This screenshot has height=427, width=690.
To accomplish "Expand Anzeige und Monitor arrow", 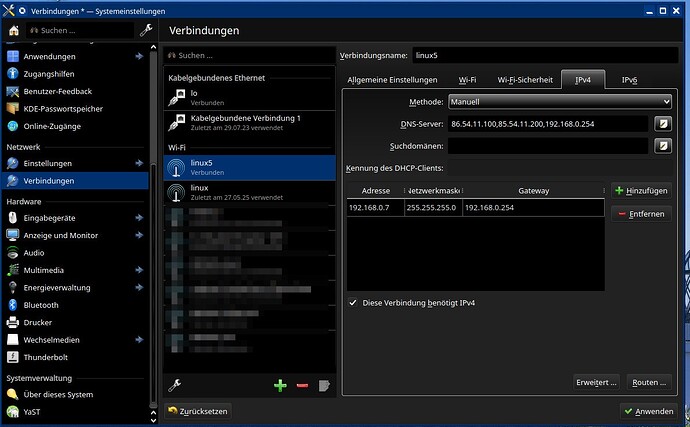I will (x=139, y=235).
